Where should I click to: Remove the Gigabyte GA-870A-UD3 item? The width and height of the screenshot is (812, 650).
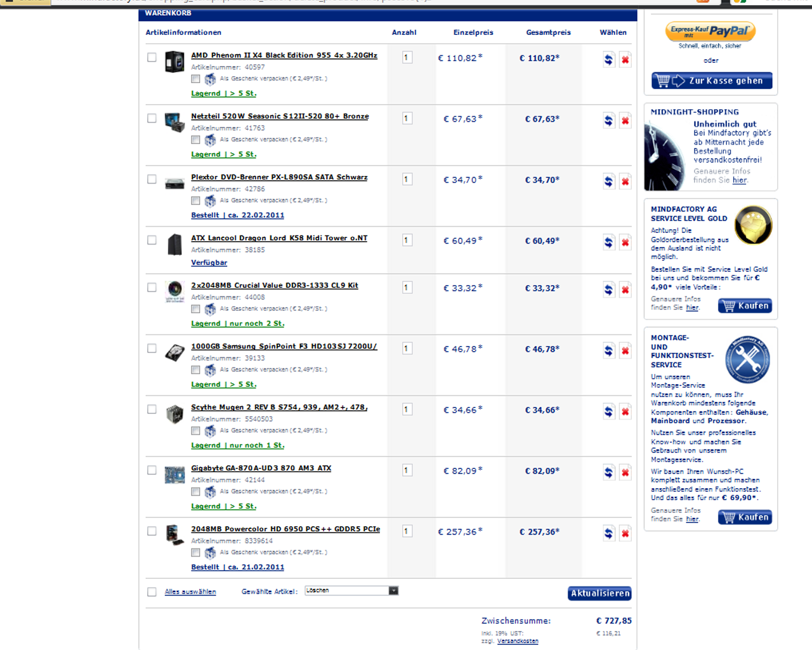click(x=625, y=473)
